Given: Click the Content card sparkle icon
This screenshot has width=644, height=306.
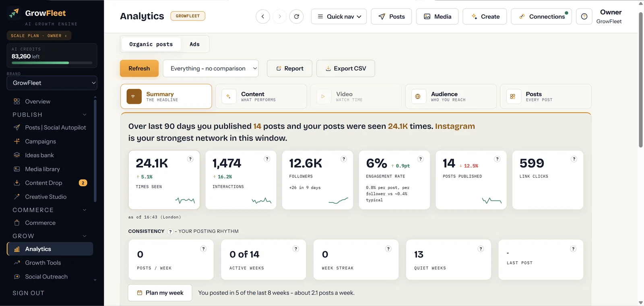Looking at the screenshot, I should [229, 97].
